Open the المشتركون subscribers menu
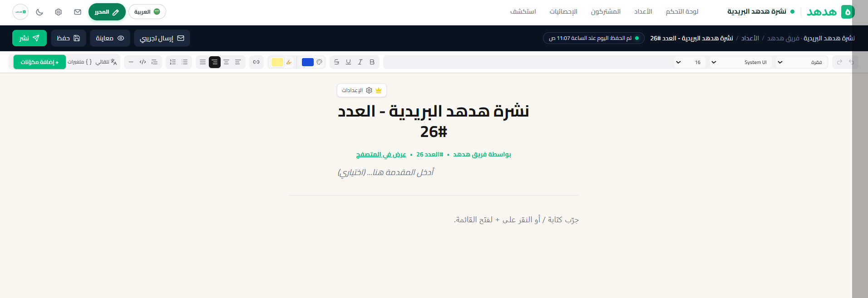Screen dimensions: 868x298 tap(606, 11)
